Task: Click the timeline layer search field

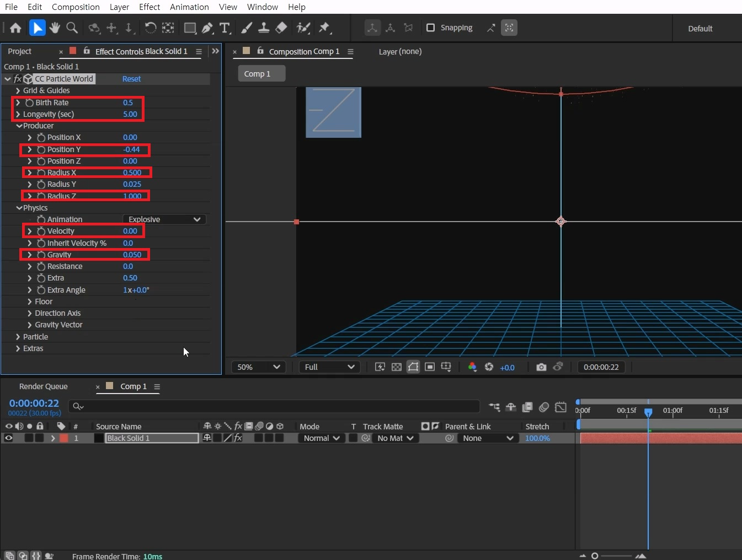Action: [x=274, y=406]
